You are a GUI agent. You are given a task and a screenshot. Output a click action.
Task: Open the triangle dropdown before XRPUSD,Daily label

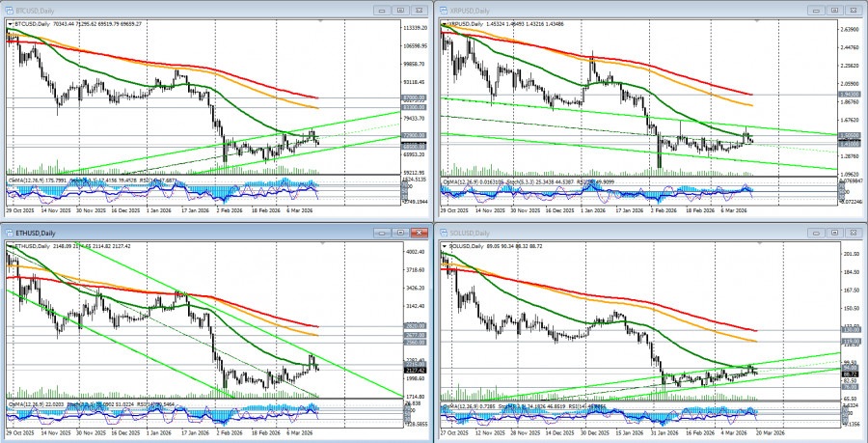[445, 26]
